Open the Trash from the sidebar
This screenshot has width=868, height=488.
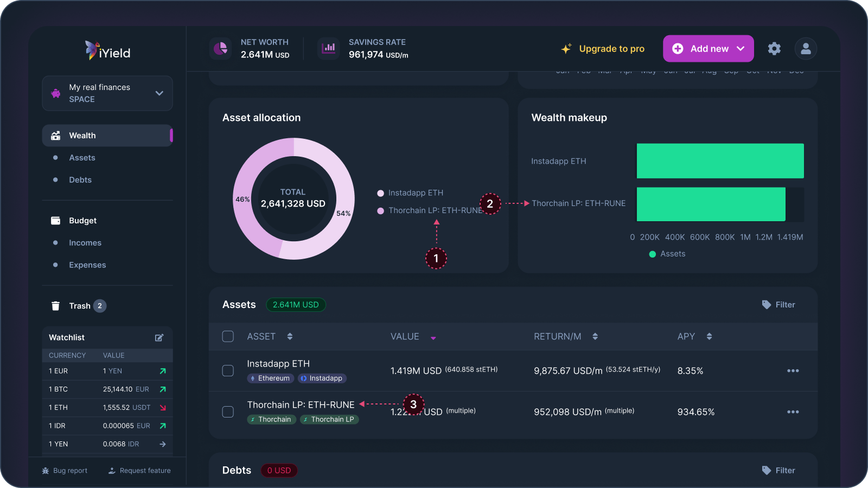(x=80, y=305)
